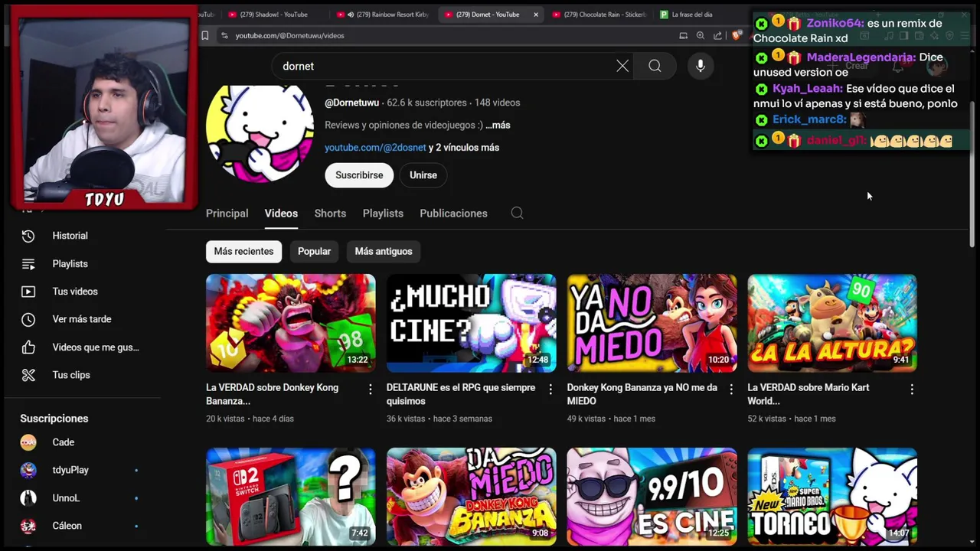980x551 pixels.
Task: Click the Brave shield icon
Action: [737, 35]
